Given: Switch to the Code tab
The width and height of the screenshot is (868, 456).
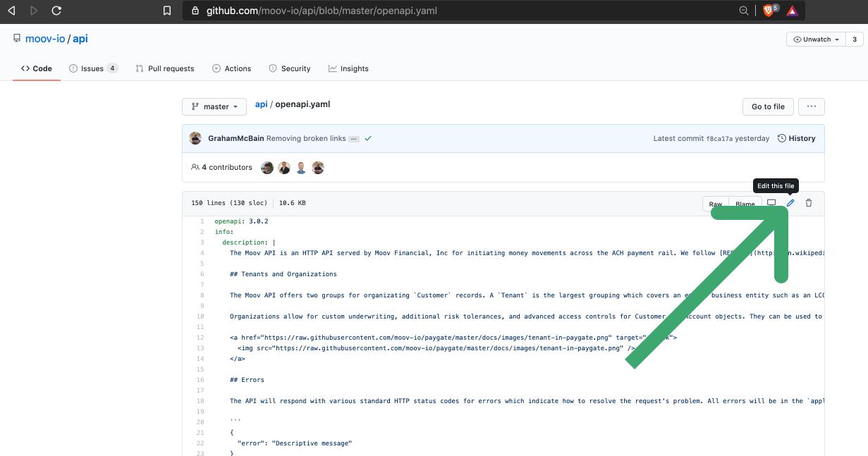Looking at the screenshot, I should point(37,68).
